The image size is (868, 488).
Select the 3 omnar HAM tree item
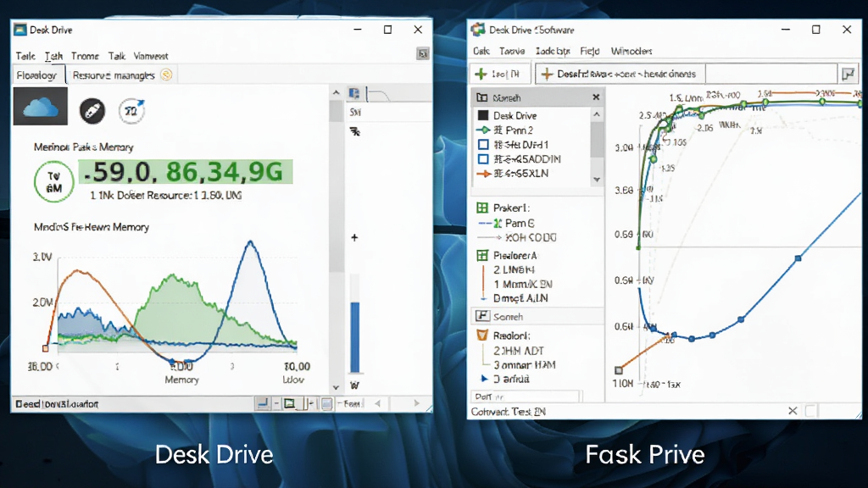(x=524, y=365)
